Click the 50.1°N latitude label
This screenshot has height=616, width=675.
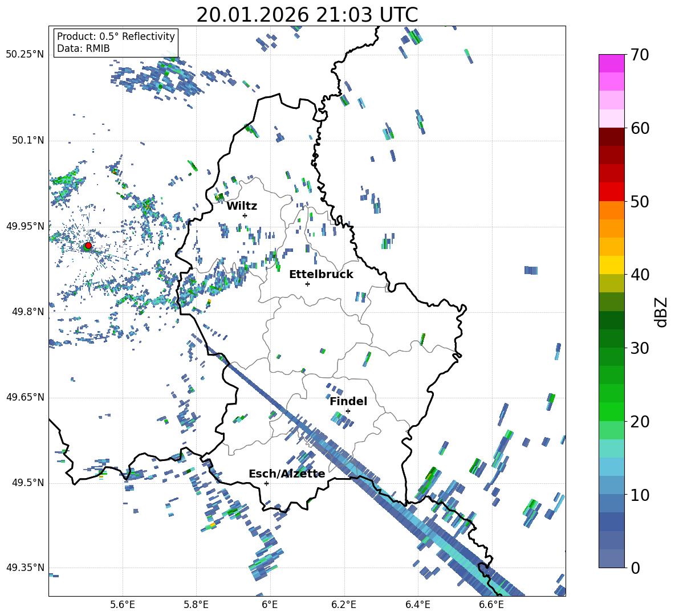27,141
